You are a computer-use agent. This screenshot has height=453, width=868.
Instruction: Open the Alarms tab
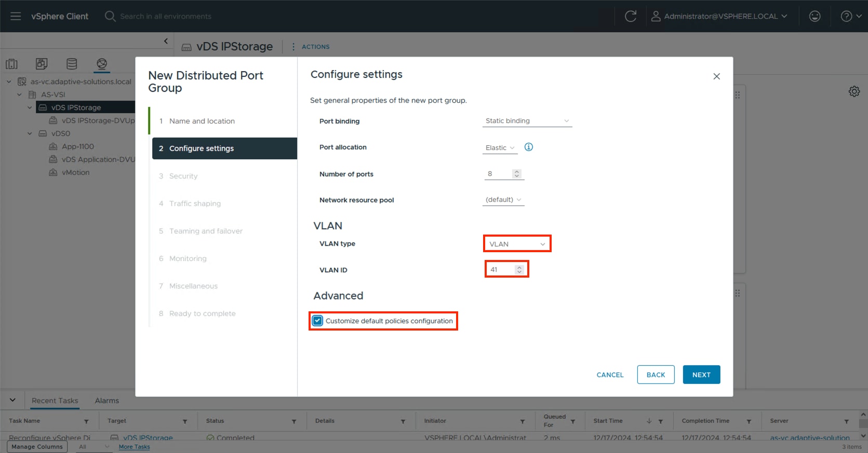(x=107, y=401)
